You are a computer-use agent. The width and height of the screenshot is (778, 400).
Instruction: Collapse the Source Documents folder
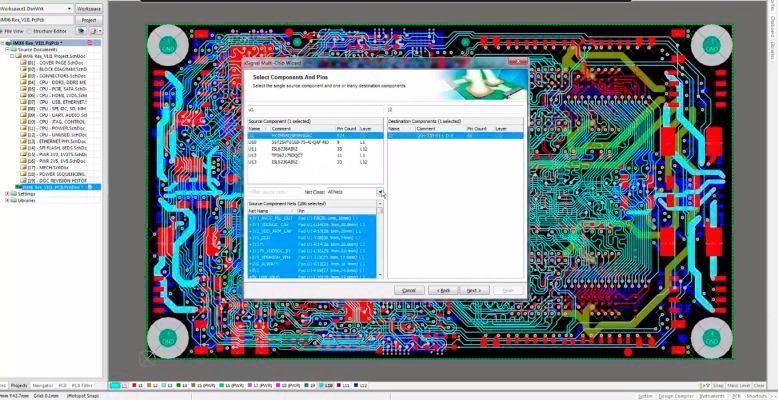[7, 50]
